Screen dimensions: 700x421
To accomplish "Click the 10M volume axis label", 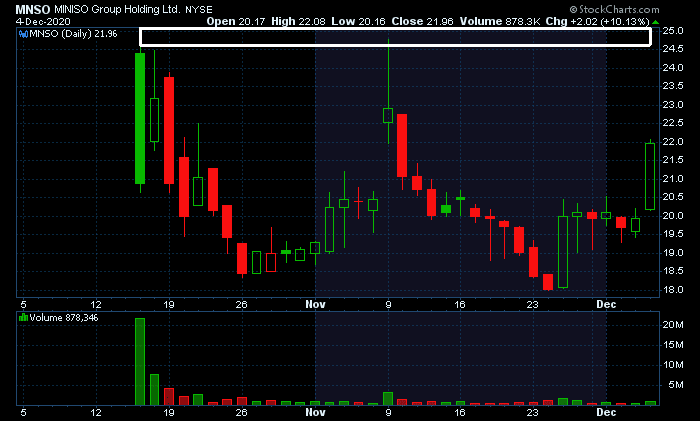I will click(673, 365).
